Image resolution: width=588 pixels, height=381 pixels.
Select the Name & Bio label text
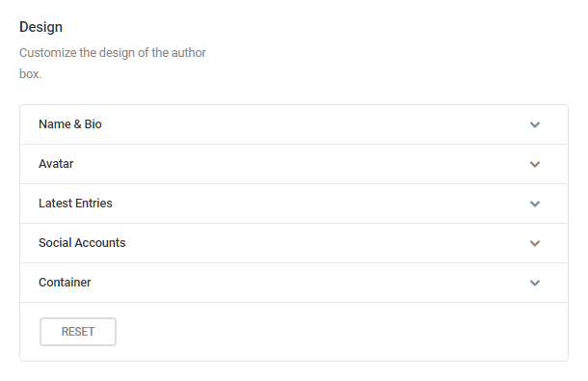tap(70, 124)
